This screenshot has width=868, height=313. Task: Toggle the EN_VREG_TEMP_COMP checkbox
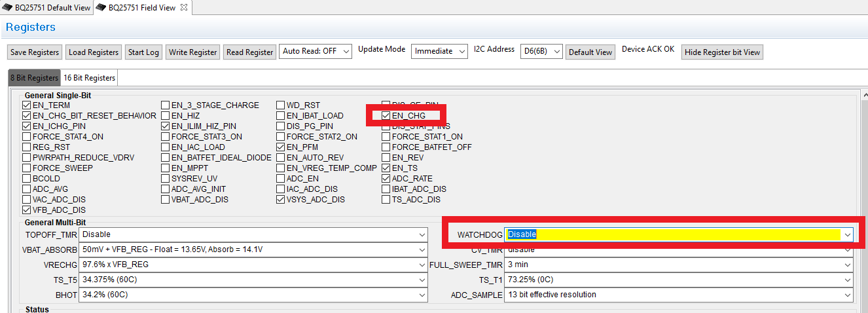(x=281, y=168)
